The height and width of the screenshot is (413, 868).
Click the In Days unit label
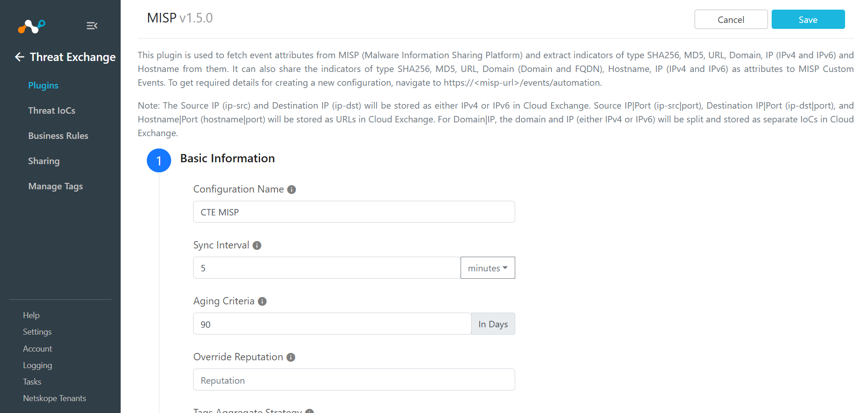pos(493,324)
